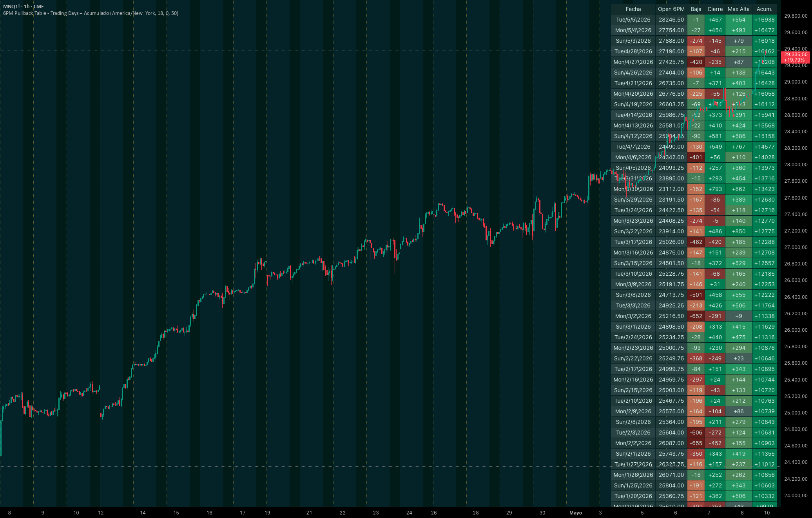
Task: Click the Baja value -606
Action: click(x=696, y=433)
